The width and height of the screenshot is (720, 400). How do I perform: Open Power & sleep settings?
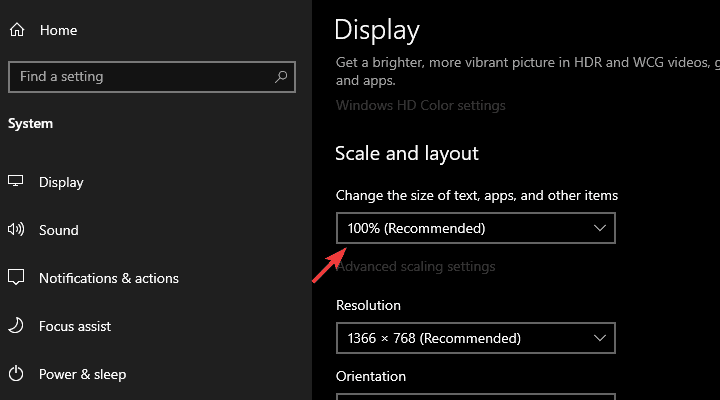click(x=82, y=374)
